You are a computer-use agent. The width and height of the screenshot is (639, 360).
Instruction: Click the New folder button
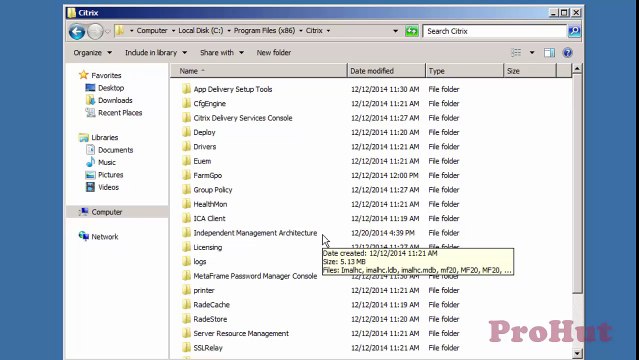(x=274, y=53)
